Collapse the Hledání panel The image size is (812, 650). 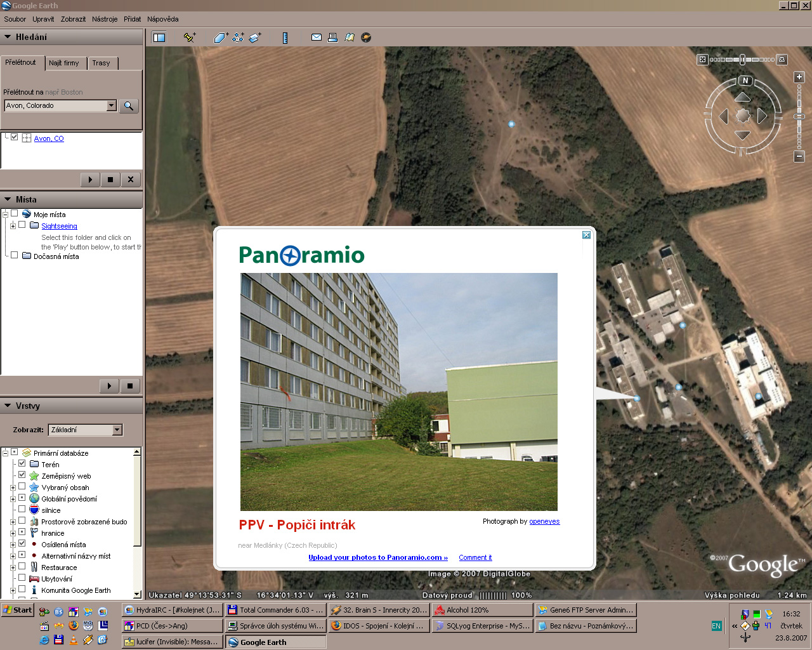click(x=8, y=37)
